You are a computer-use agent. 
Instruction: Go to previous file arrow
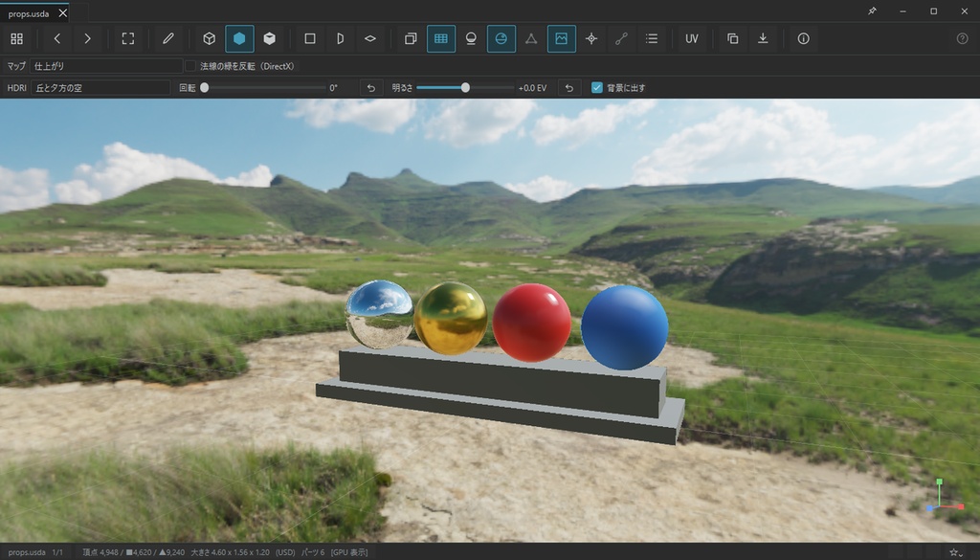[56, 38]
